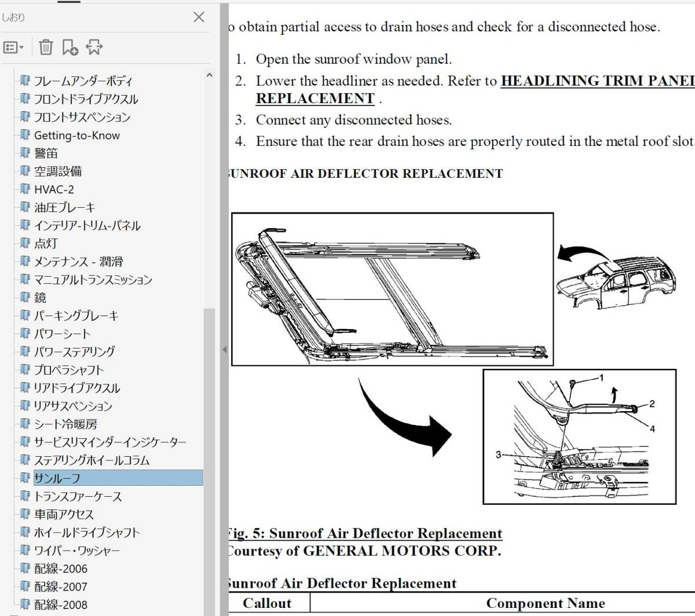Click the bookmark icon beside メンテナンス - 潤滑
This screenshot has height=616, width=695.
tap(24, 262)
